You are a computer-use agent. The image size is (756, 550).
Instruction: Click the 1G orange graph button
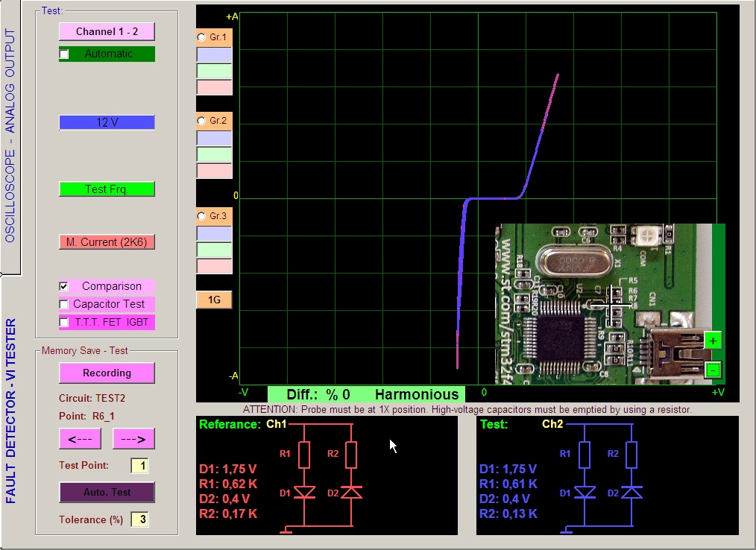point(214,300)
